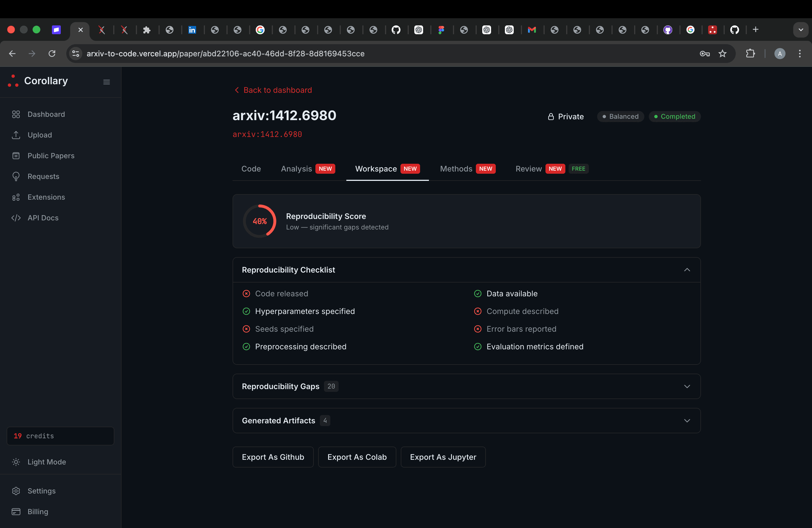Reload the page
The height and width of the screenshot is (528, 812).
pos(52,54)
